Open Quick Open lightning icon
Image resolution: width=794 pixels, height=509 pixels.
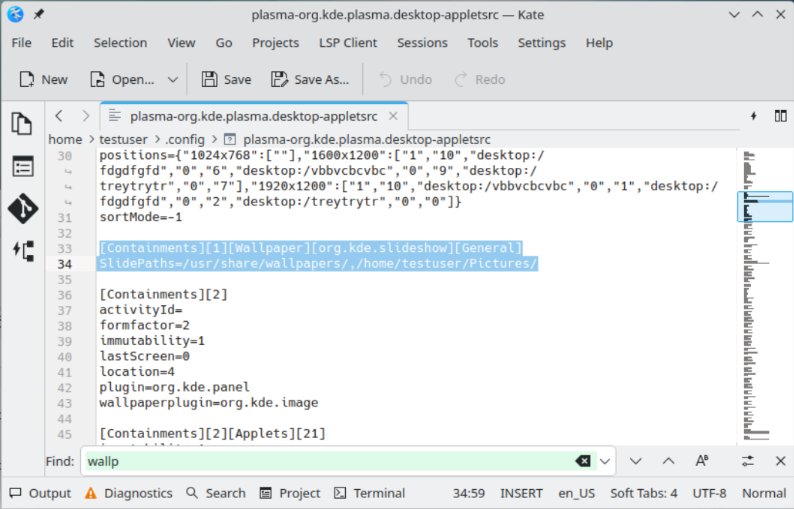(x=753, y=116)
